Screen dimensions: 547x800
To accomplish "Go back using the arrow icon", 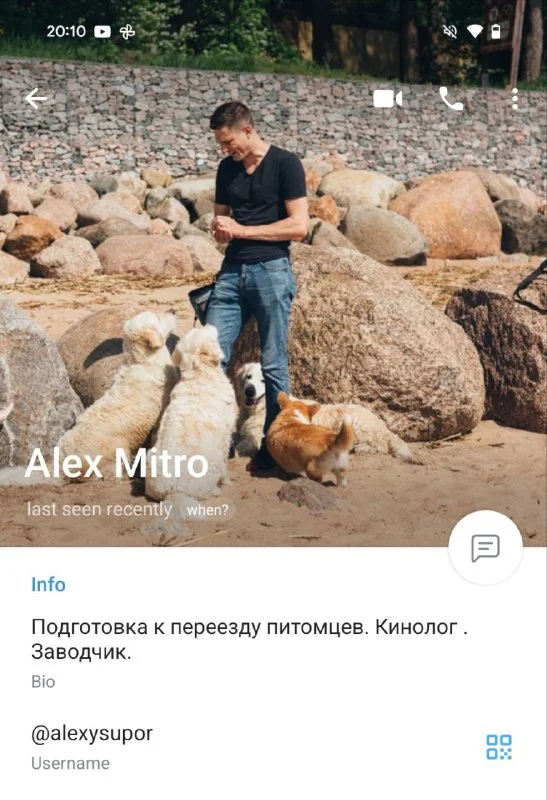I will point(36,98).
